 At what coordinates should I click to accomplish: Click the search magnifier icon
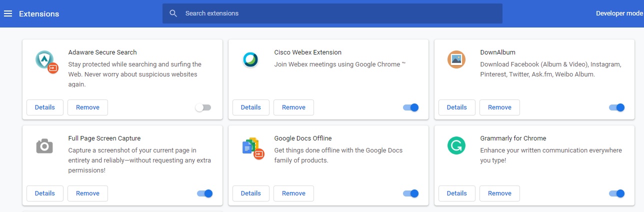click(x=173, y=13)
